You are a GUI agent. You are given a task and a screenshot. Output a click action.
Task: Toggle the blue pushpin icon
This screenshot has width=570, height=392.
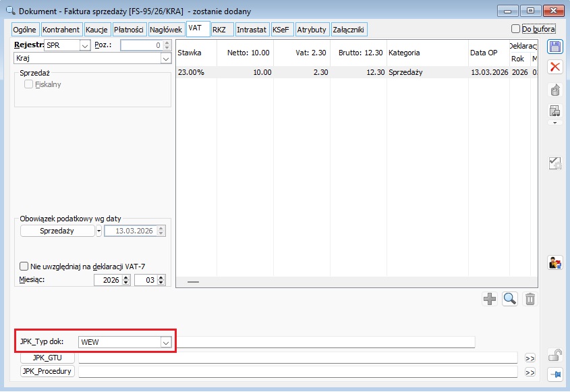coord(554,374)
